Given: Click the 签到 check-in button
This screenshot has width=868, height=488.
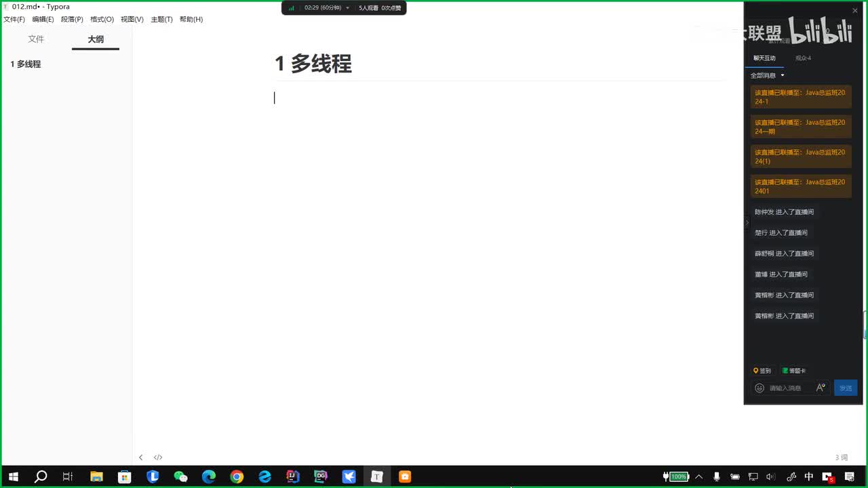Looking at the screenshot, I should [x=762, y=371].
